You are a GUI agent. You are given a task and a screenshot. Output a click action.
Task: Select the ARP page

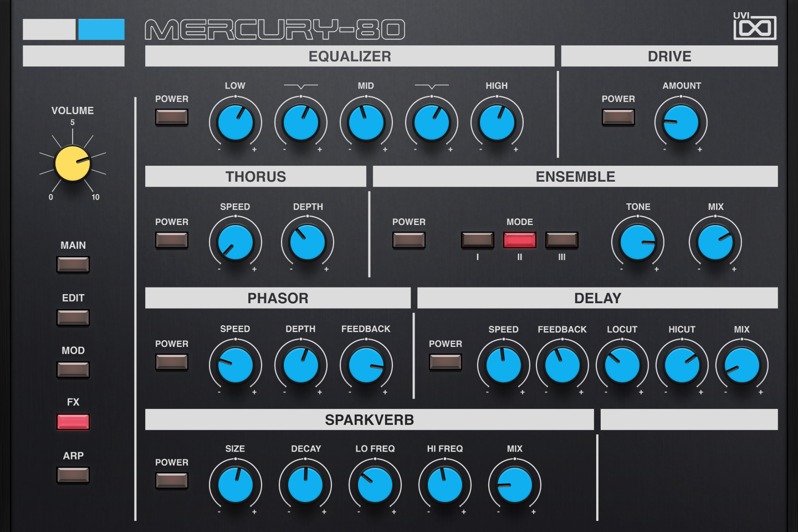[x=73, y=475]
